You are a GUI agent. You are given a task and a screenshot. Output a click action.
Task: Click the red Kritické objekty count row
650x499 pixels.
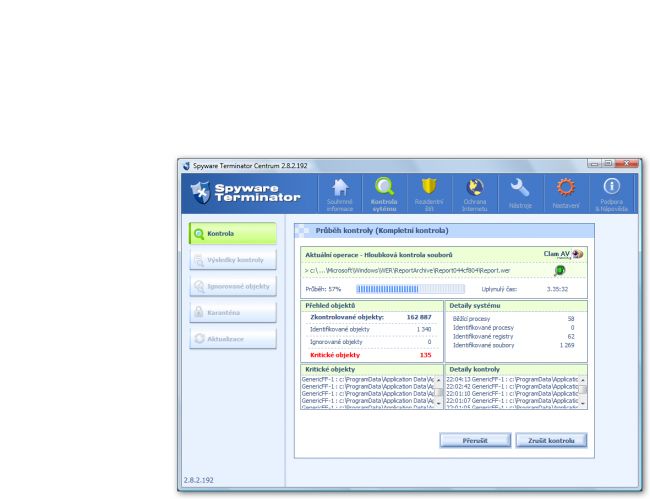(371, 355)
